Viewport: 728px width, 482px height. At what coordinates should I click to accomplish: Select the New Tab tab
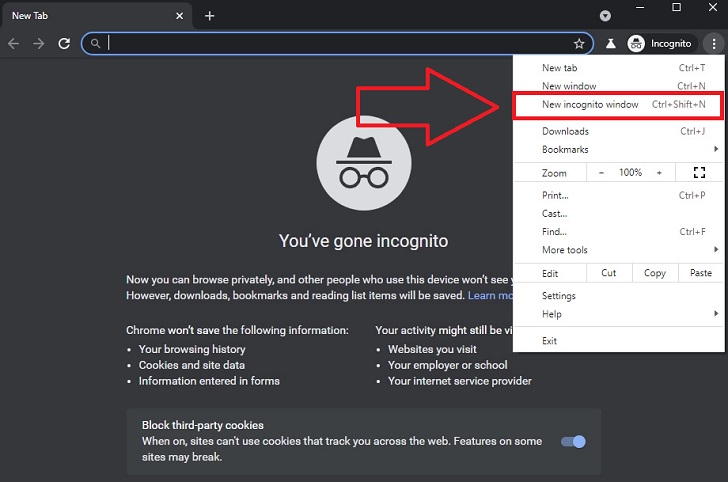96,16
